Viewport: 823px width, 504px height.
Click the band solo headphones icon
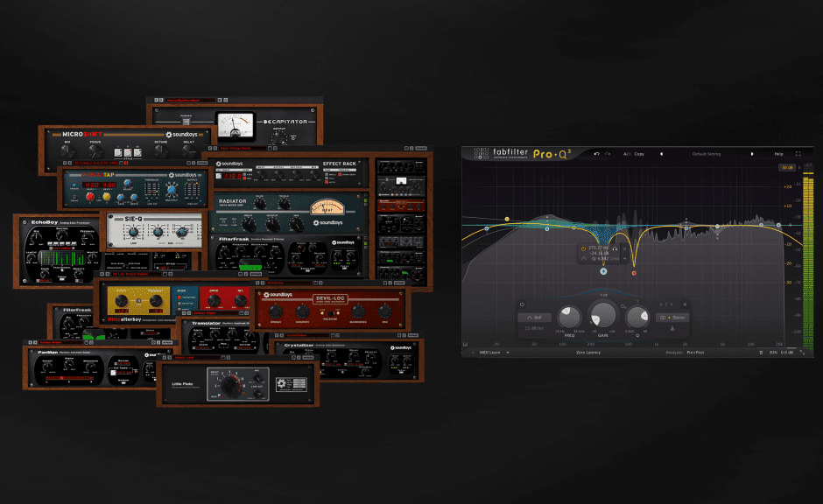(x=616, y=250)
